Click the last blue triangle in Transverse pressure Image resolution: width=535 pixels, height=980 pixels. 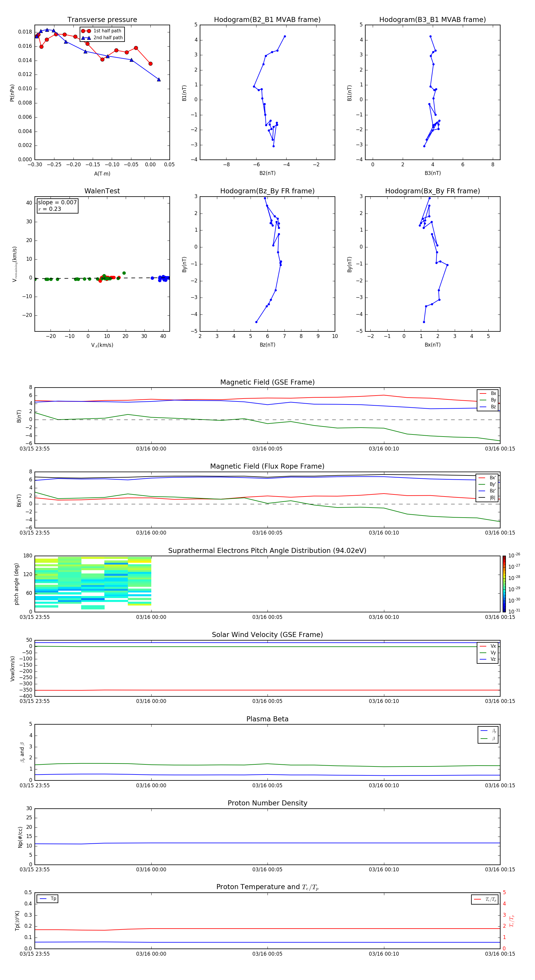coord(159,80)
